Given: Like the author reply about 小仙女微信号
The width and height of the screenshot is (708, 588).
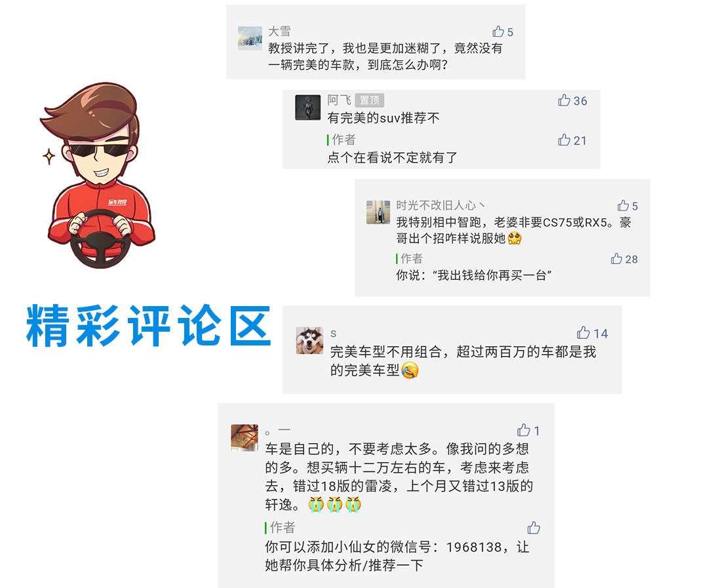Looking at the screenshot, I should coord(534,528).
